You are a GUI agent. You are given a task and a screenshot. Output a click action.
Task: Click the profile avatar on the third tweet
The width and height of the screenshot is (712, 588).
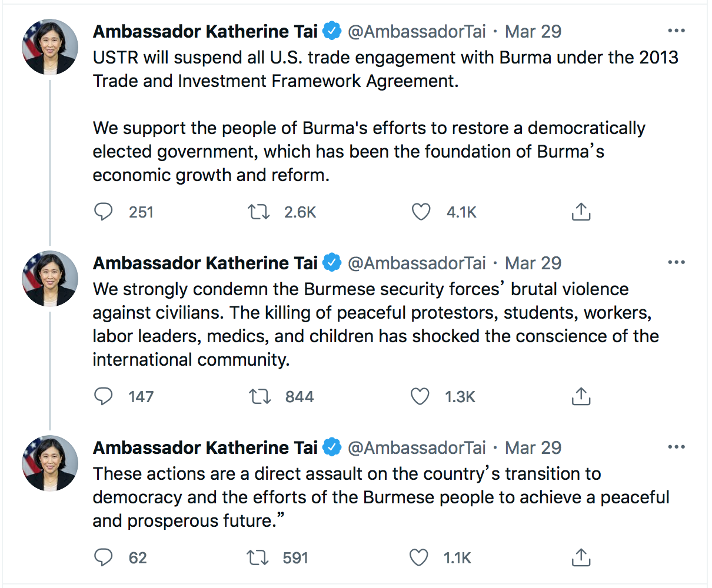[x=50, y=463]
